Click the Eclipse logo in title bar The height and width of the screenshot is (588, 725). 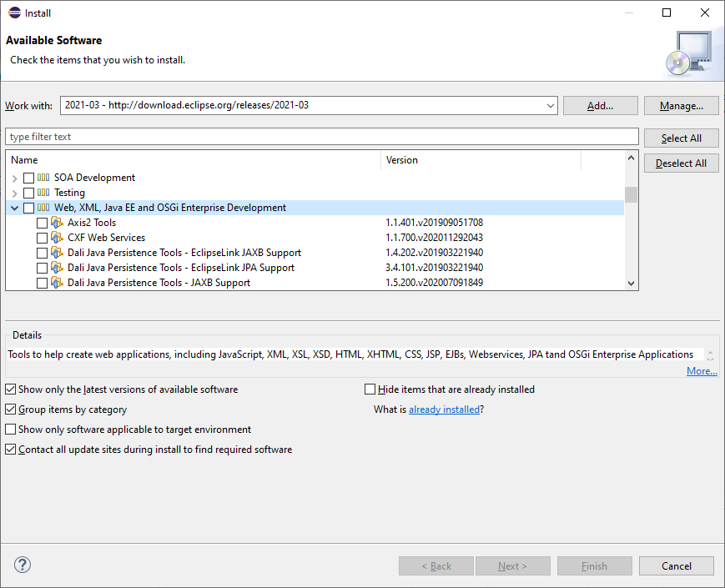[x=14, y=13]
